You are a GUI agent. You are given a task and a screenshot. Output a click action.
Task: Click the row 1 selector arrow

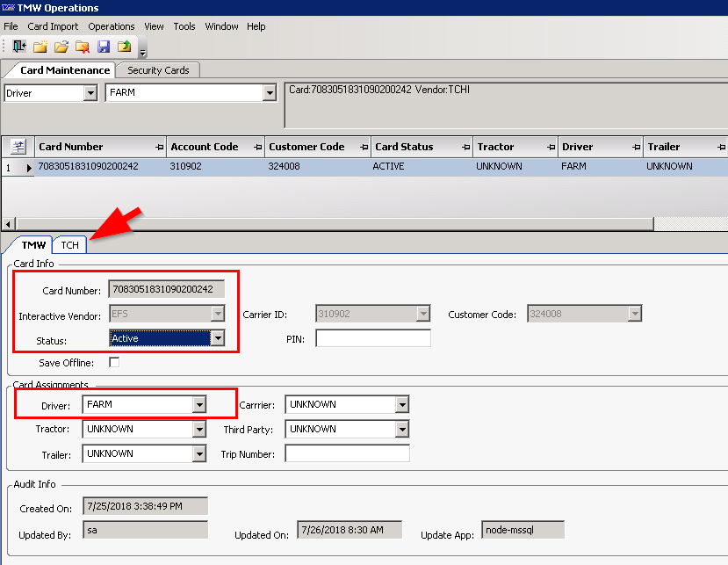29,168
